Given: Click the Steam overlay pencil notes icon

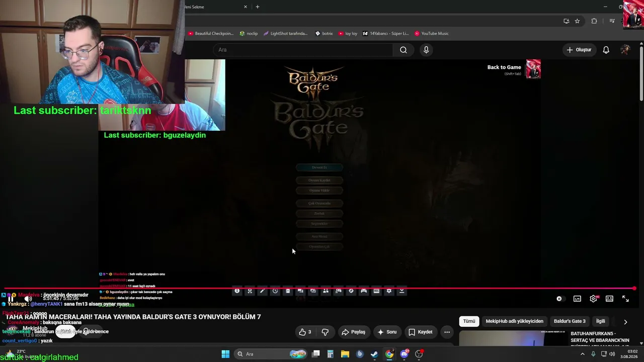Looking at the screenshot, I should click(x=262, y=291).
